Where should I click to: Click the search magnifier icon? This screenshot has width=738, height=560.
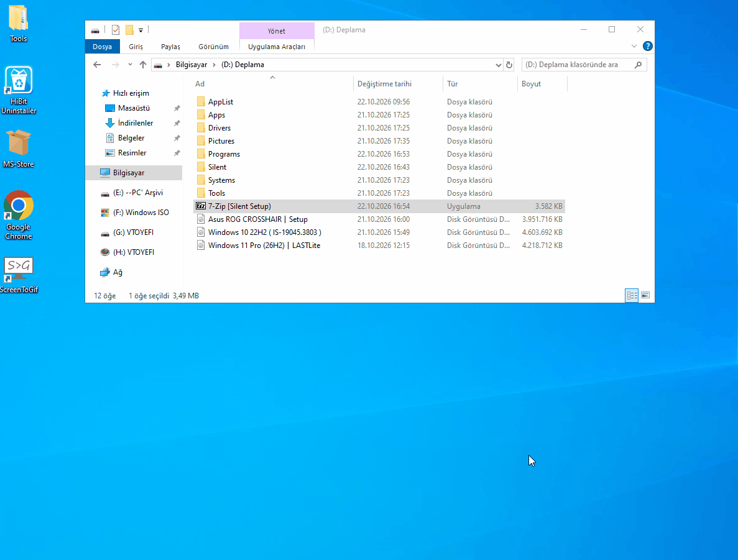(639, 65)
